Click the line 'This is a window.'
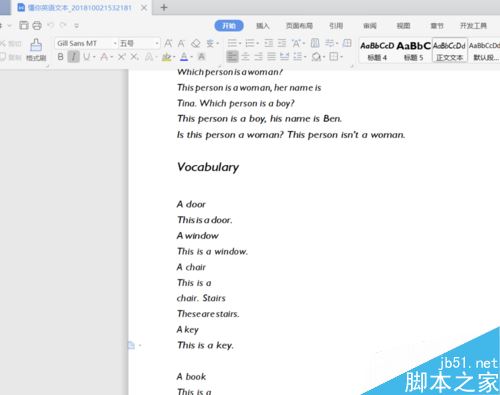This screenshot has height=395, width=500. 212,251
